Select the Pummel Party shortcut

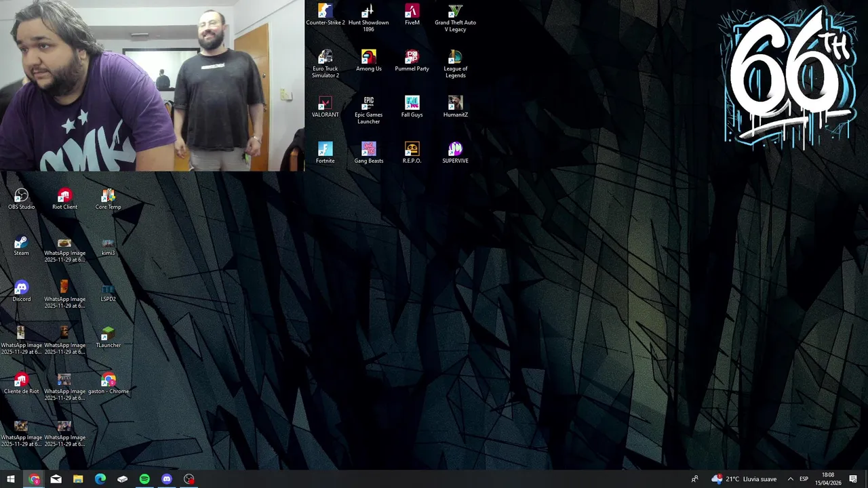click(x=412, y=61)
